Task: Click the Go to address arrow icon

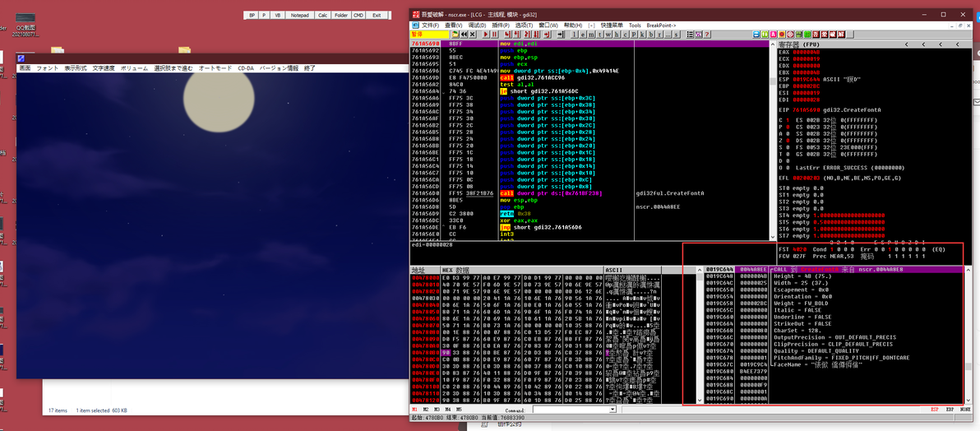Action: coord(561,34)
